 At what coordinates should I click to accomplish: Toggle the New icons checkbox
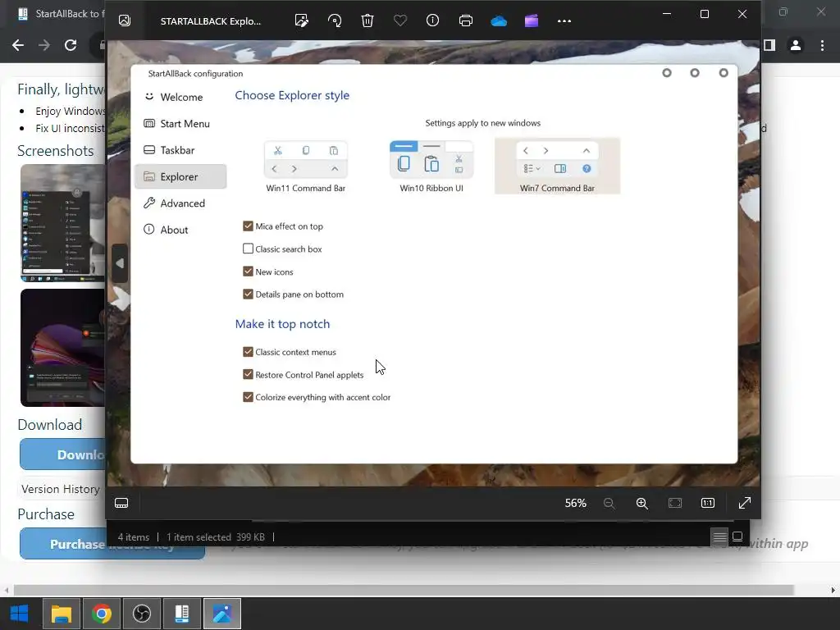click(x=248, y=271)
